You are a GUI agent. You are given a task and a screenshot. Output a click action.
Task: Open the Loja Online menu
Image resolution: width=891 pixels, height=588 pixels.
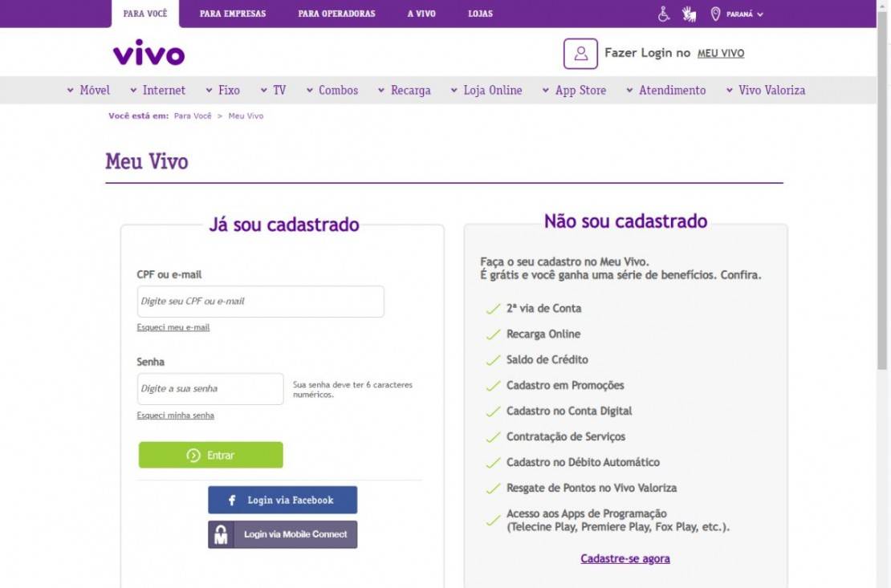point(490,90)
